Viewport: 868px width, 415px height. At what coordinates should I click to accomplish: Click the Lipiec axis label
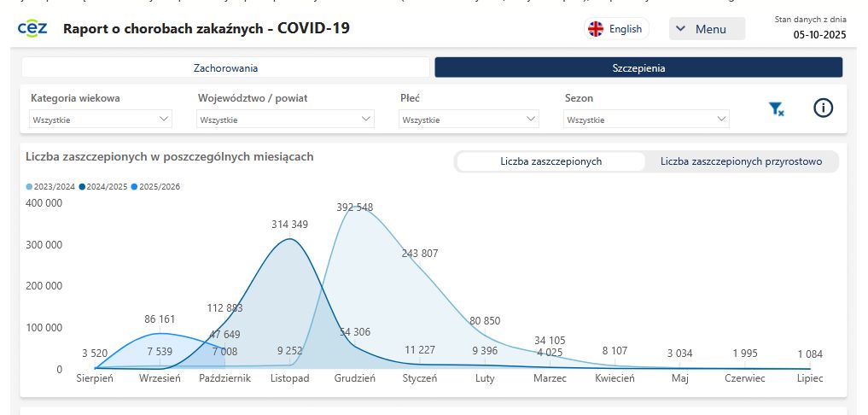pos(810,378)
